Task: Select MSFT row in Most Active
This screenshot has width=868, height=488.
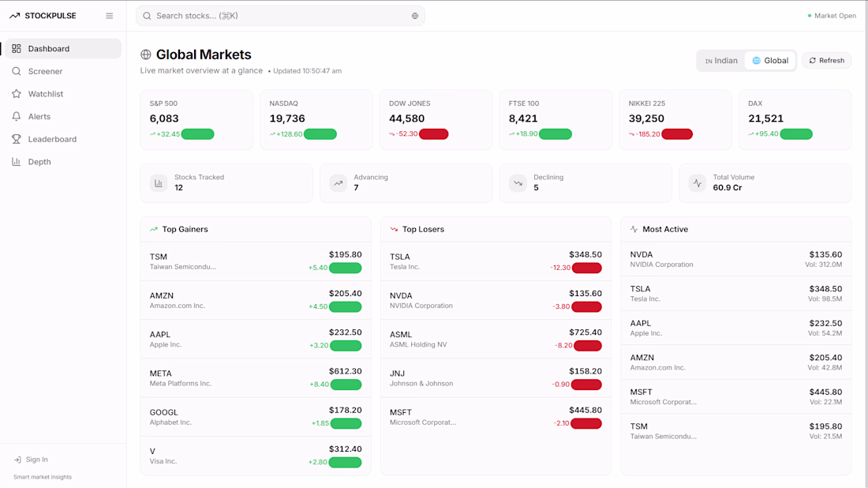Action: (735, 396)
